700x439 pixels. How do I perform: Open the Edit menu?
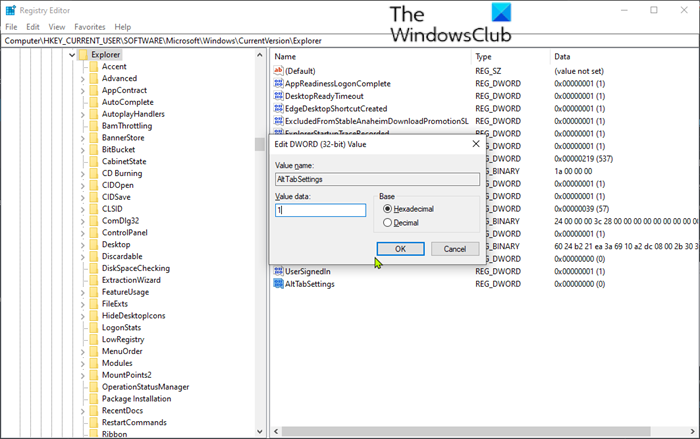click(33, 27)
